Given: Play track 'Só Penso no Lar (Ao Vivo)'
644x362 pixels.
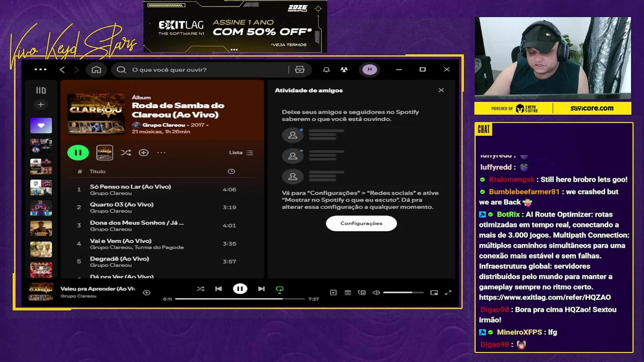Looking at the screenshot, I should pos(162,190).
